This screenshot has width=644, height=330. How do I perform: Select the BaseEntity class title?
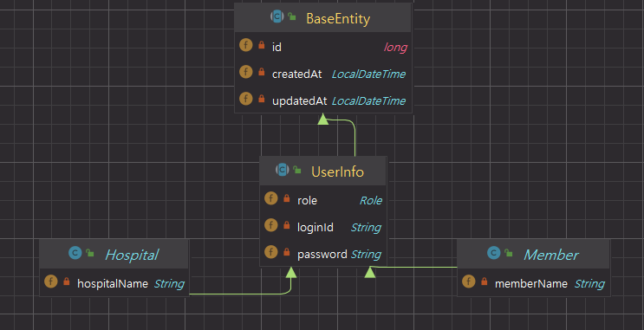point(338,19)
